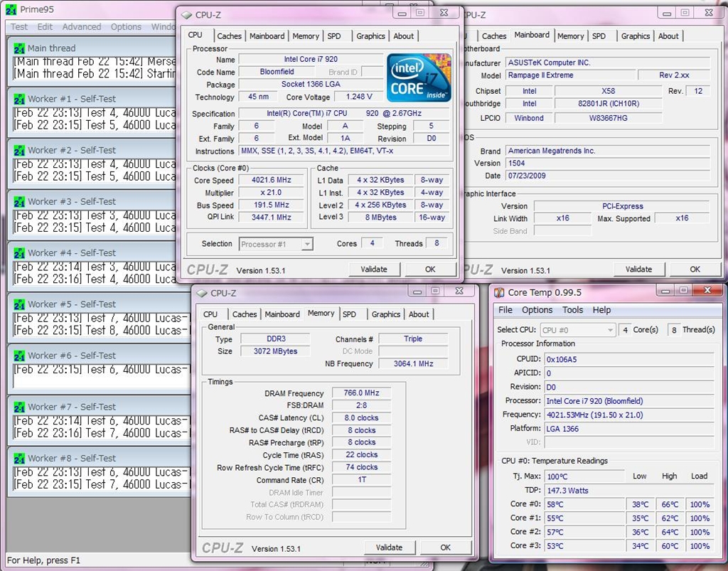Open the Processor #1 selection dropdown
This screenshot has height=571, width=728.
click(x=307, y=244)
